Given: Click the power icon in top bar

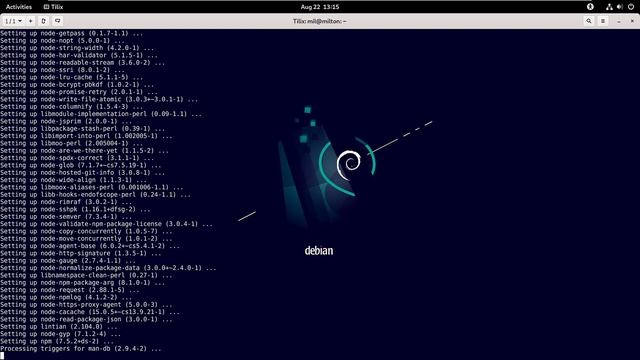Looking at the screenshot, I should pos(631,7).
